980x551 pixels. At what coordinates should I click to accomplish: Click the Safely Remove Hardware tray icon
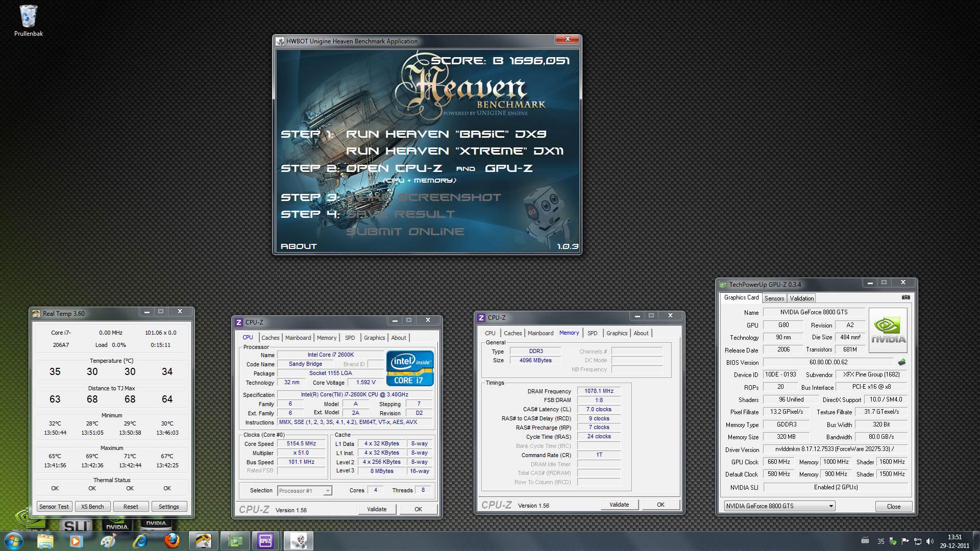[893, 541]
